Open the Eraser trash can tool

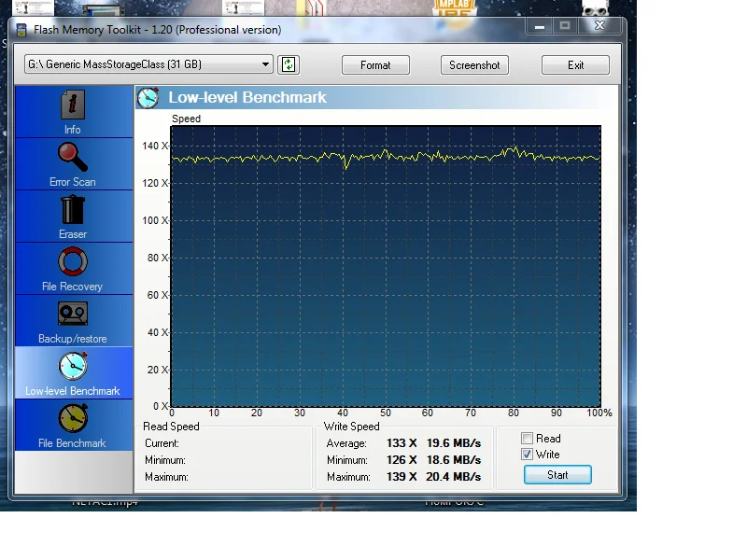pos(73,209)
